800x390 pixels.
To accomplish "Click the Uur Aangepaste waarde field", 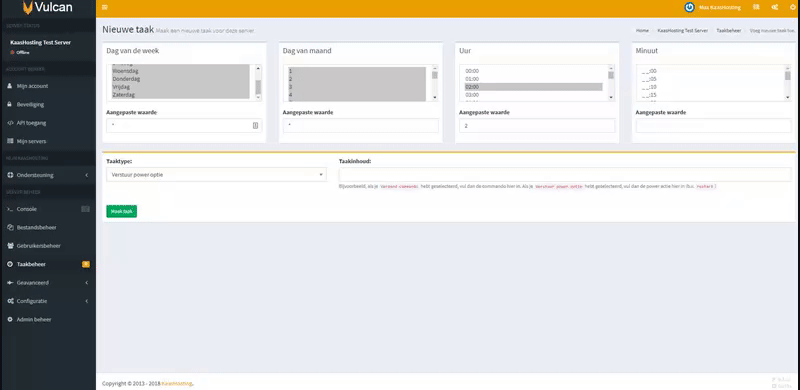I will coord(537,126).
